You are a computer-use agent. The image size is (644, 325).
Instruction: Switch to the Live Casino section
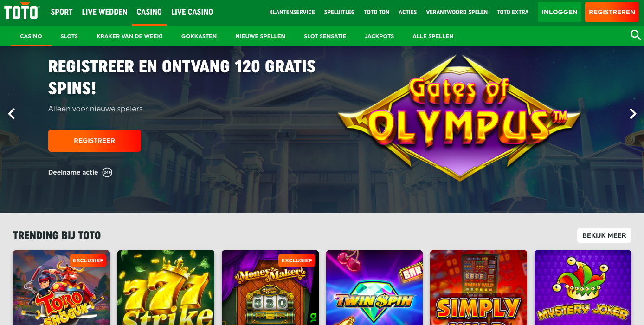tap(192, 12)
